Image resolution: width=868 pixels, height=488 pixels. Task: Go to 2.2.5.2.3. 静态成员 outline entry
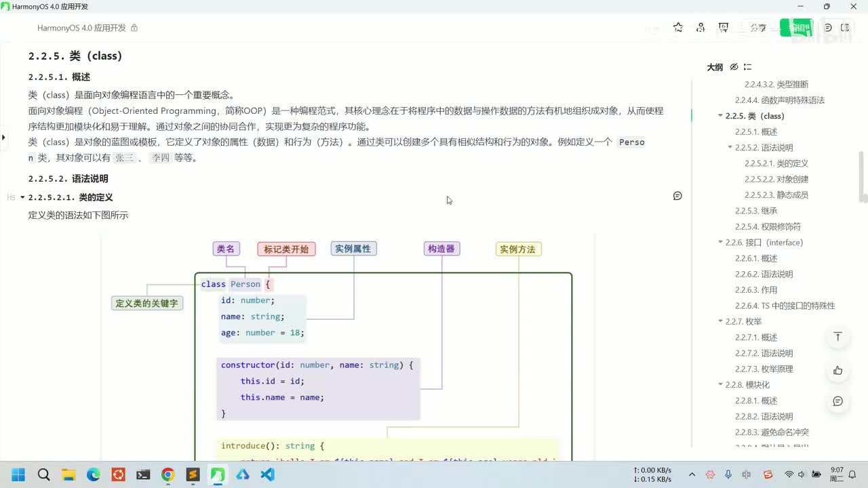776,195
